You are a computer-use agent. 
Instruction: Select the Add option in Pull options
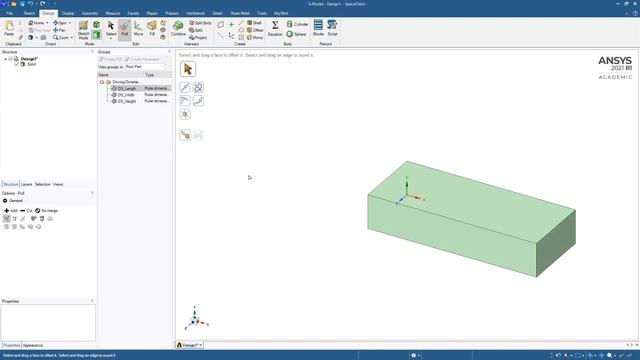[11, 211]
